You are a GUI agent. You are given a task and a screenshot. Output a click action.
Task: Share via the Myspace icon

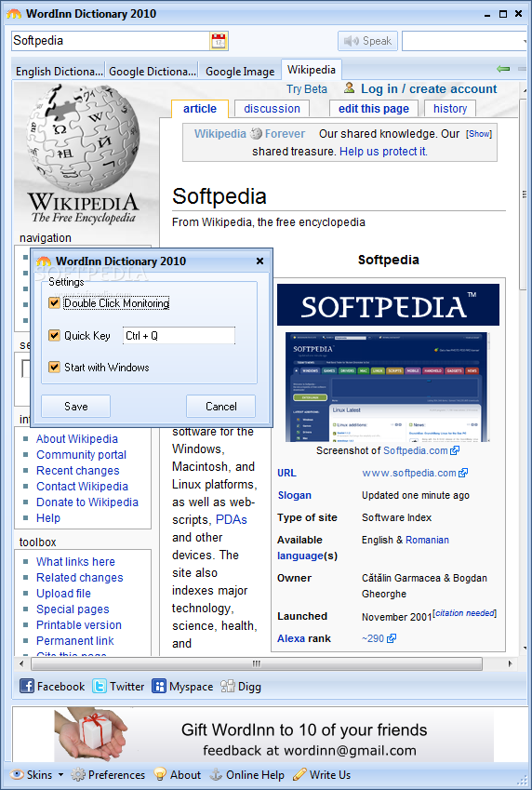[x=159, y=686]
